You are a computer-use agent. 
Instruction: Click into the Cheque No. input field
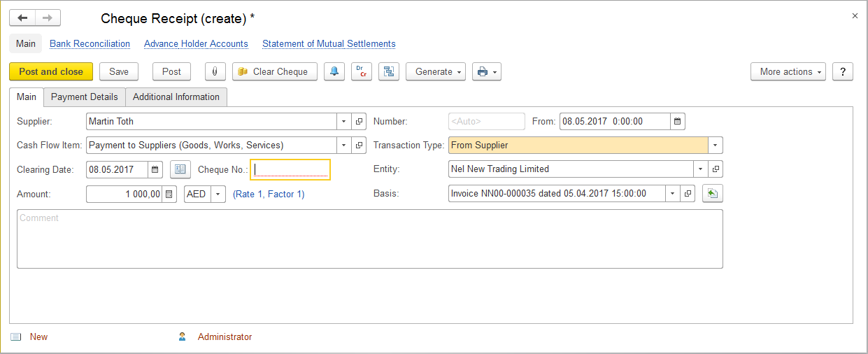(290, 169)
